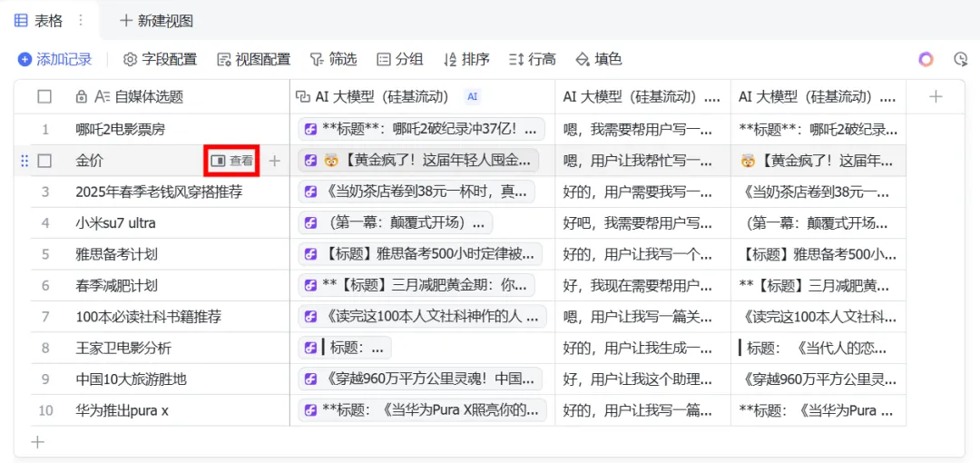Viewport: 980px width, 463px height.
Task: Click the row number 7
Action: [x=45, y=317]
